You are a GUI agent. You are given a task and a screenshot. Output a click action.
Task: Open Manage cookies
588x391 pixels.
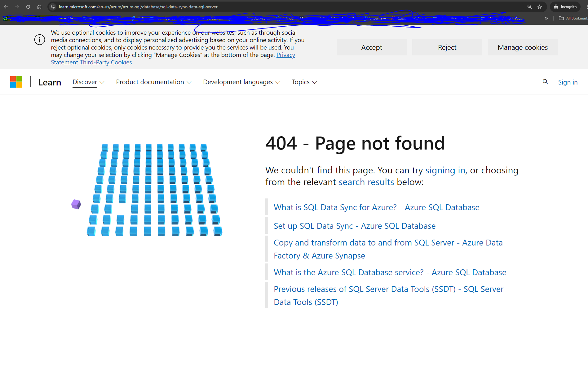523,47
